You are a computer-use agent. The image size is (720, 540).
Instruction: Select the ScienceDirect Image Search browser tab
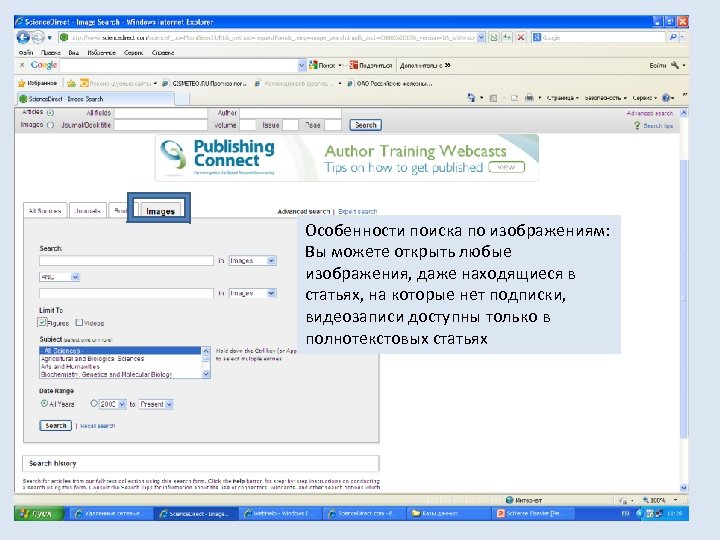96,99
